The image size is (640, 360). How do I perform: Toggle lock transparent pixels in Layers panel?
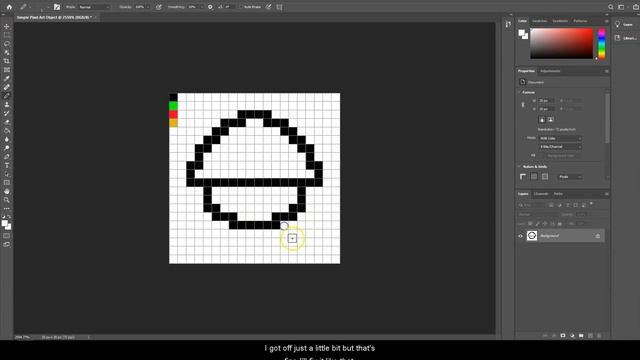pos(530,224)
